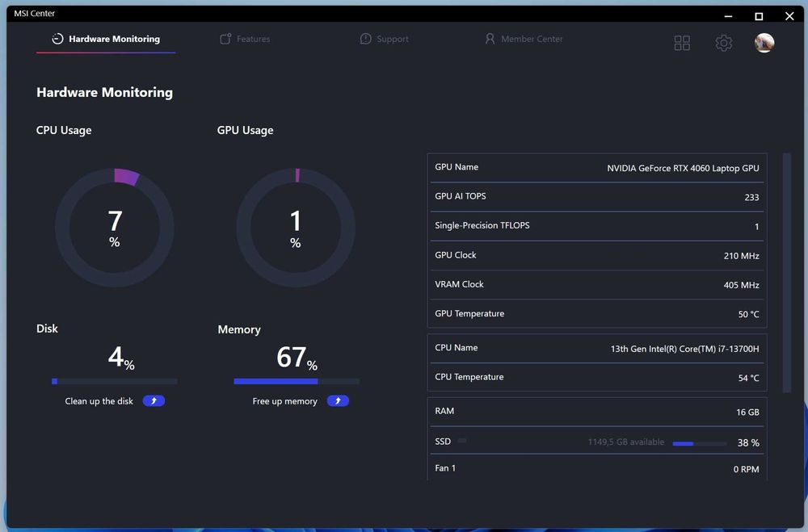Click the Memory usage progress bar
The width and height of the screenshot is (808, 532).
297,381
